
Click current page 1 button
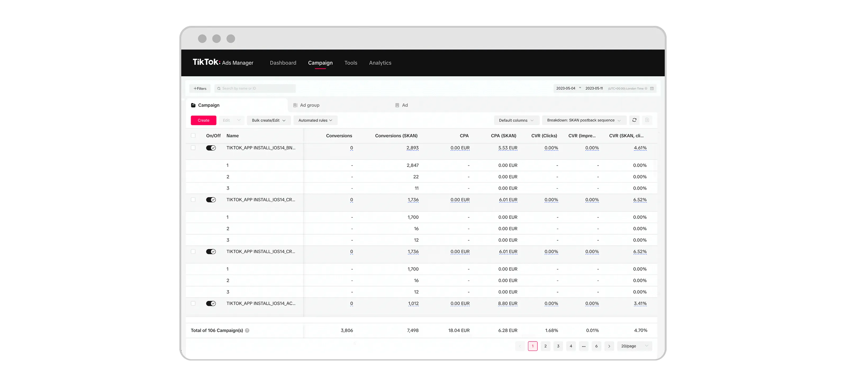533,346
